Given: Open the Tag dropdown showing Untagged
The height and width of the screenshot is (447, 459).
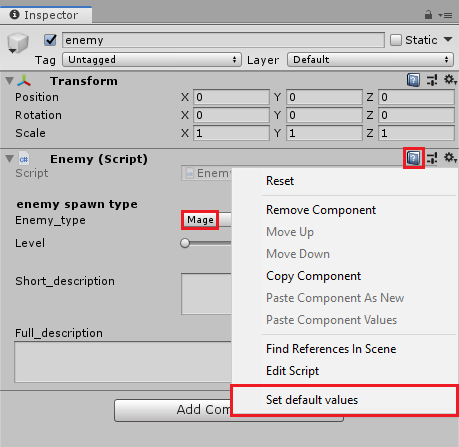Looking at the screenshot, I should (x=152, y=60).
